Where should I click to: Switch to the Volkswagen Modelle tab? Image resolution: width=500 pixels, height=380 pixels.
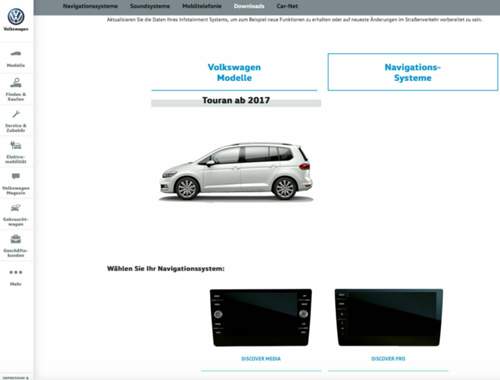[x=234, y=72]
